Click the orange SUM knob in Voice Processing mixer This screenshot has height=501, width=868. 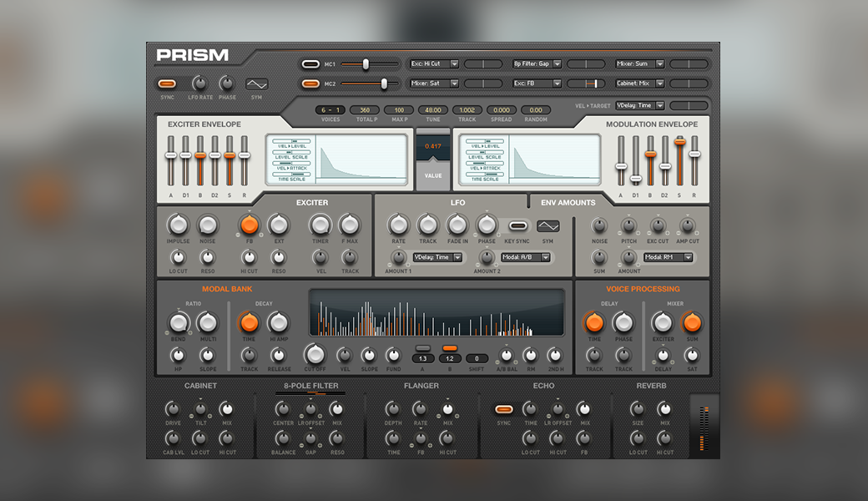[x=692, y=322]
